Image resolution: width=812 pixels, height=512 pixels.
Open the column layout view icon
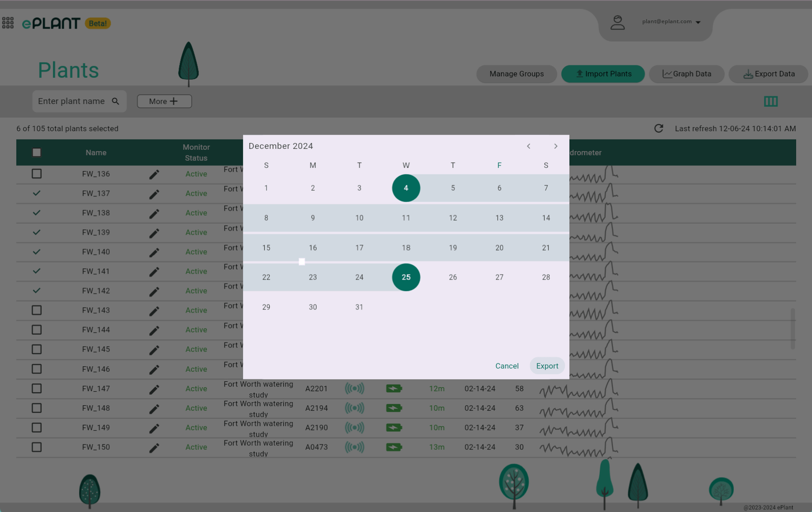click(x=770, y=102)
